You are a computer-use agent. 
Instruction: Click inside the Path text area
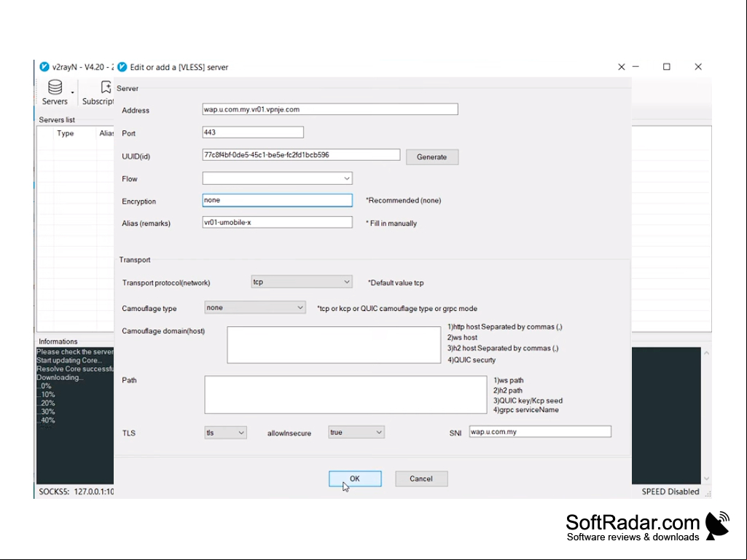346,395
